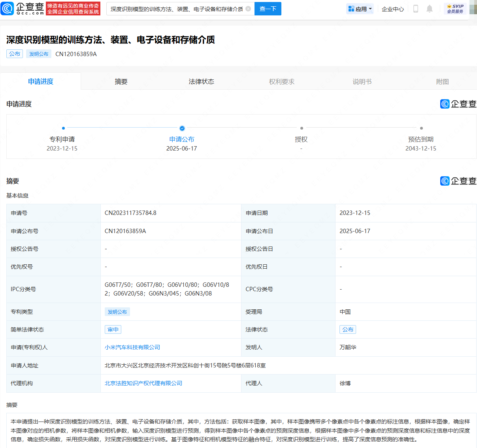Click the 公布 tag under the title
This screenshot has height=448, width=477.
click(x=15, y=54)
